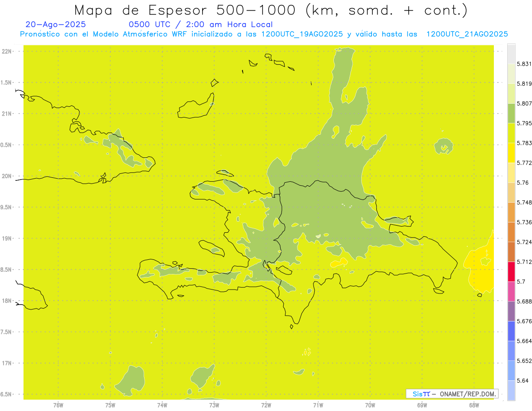Select the bright yellow 5.772–5.783 legend swatch

coord(511,153)
